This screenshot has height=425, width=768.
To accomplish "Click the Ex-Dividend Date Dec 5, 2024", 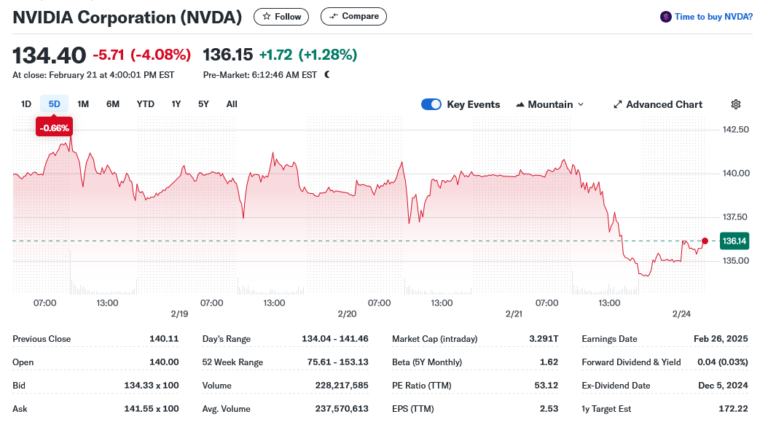I will [x=723, y=385].
